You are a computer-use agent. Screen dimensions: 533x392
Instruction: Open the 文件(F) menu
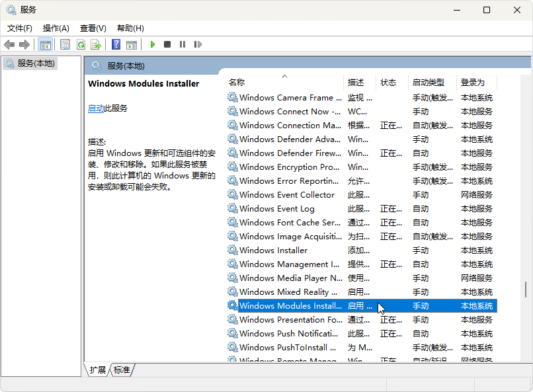(20, 28)
